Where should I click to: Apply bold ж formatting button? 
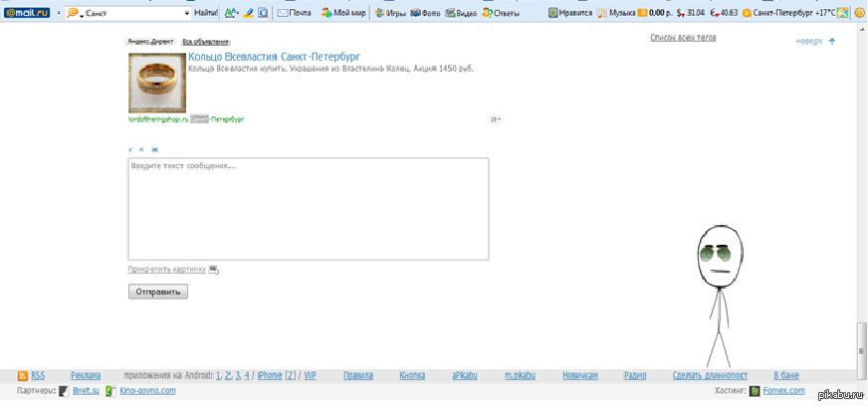click(x=155, y=149)
